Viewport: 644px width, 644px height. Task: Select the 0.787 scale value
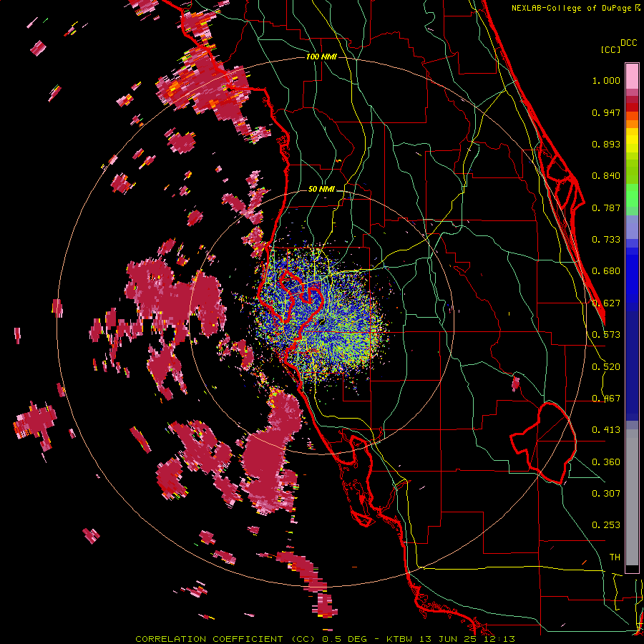tap(606, 208)
